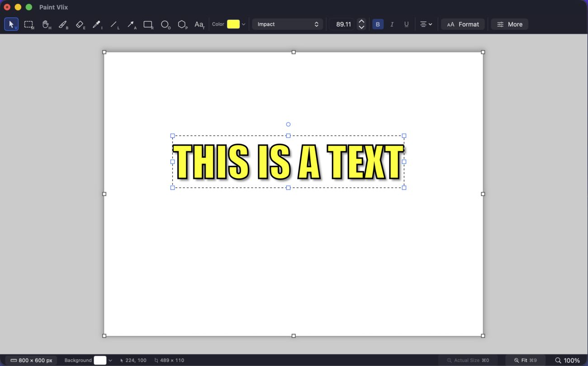Click the middle-left text box handle
Screen dimensions: 588x366
tap(172, 161)
